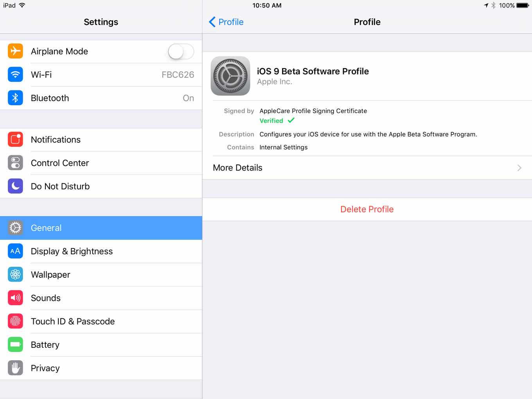Tap the iOS 9 Beta Software Profile title
532x399 pixels.
click(313, 71)
